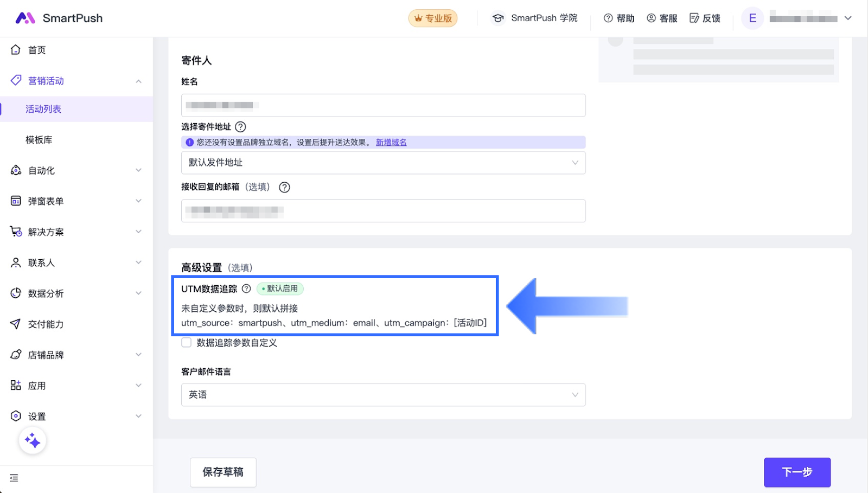Click the SmartPush logo icon
Viewport: 868px width, 493px height.
[25, 18]
